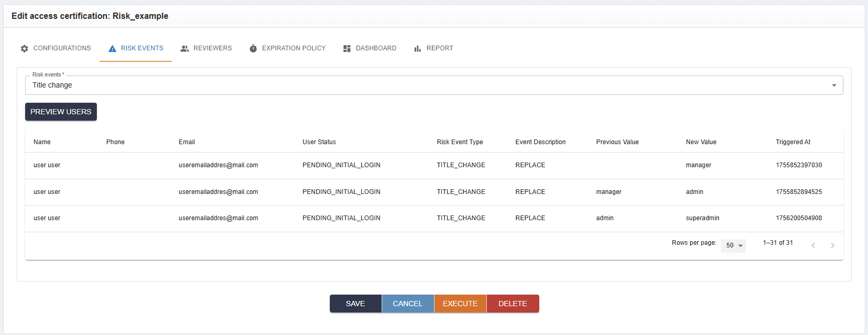Click the Risk Events warning triangle icon
This screenshot has height=335, width=868.
tap(112, 49)
